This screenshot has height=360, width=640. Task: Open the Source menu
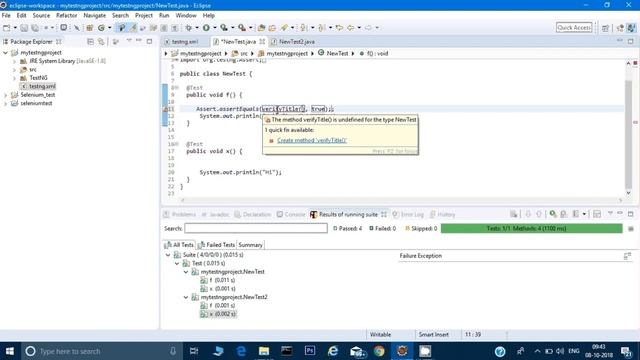click(x=41, y=16)
